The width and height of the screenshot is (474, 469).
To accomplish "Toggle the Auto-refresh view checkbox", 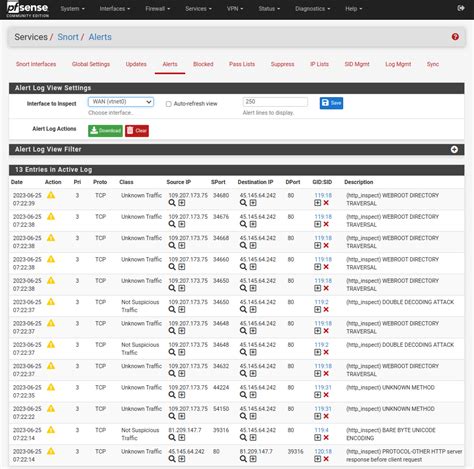I will 168,104.
